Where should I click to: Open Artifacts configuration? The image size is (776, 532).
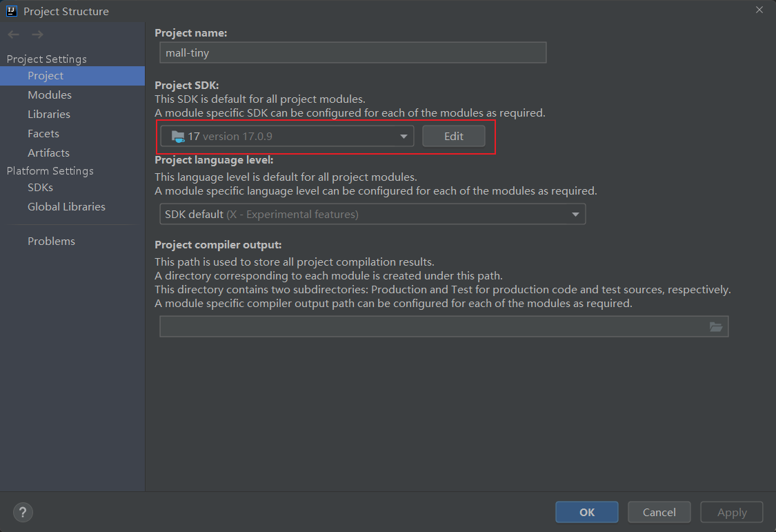(48, 153)
